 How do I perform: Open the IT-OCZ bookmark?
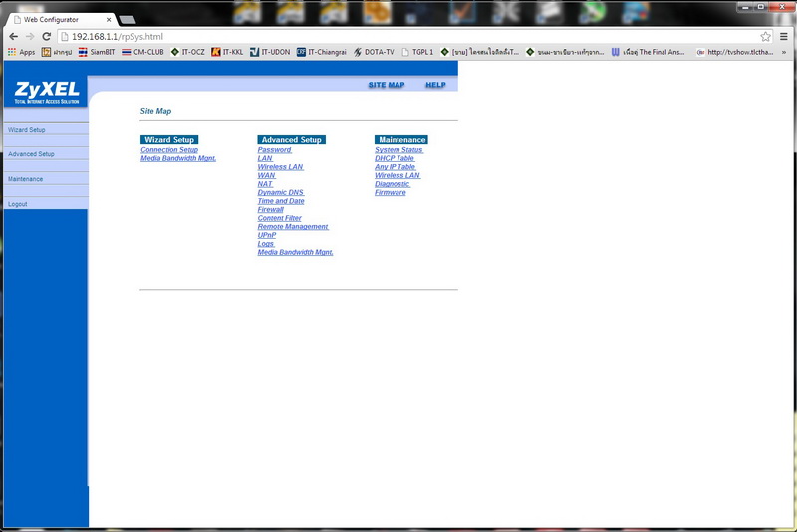coord(187,52)
